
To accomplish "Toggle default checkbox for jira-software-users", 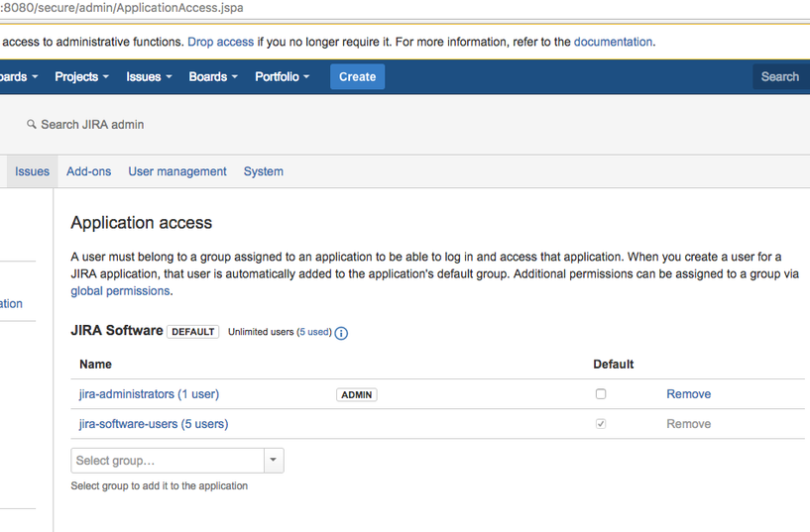I will [600, 424].
